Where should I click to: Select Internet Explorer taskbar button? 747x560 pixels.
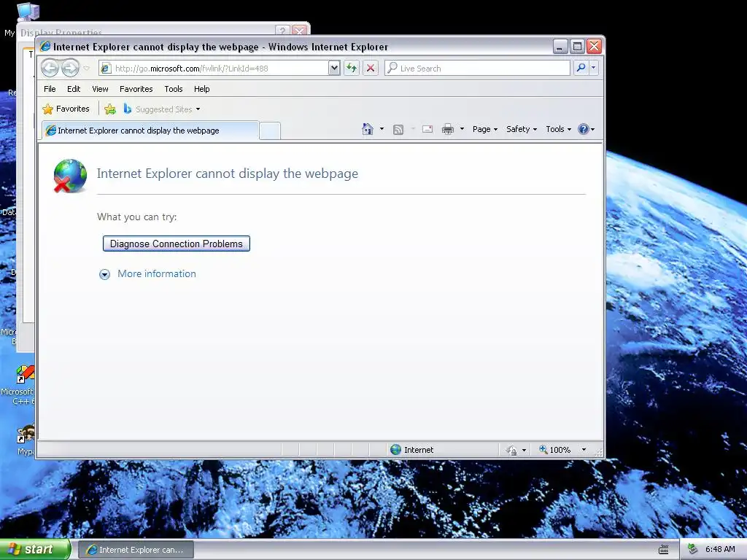tap(136, 550)
